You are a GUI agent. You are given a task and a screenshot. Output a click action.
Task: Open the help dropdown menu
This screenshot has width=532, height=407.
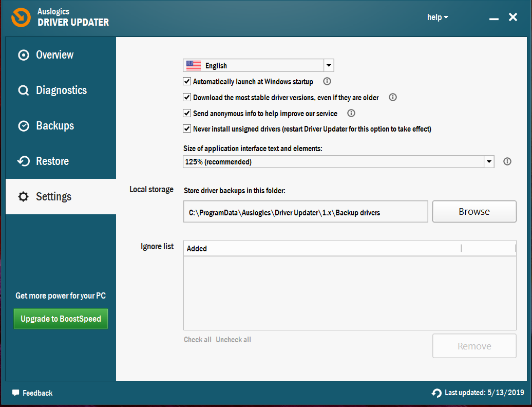pyautogui.click(x=438, y=17)
